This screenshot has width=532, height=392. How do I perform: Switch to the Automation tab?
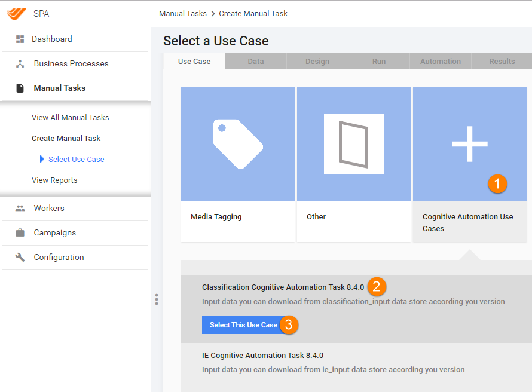click(441, 62)
